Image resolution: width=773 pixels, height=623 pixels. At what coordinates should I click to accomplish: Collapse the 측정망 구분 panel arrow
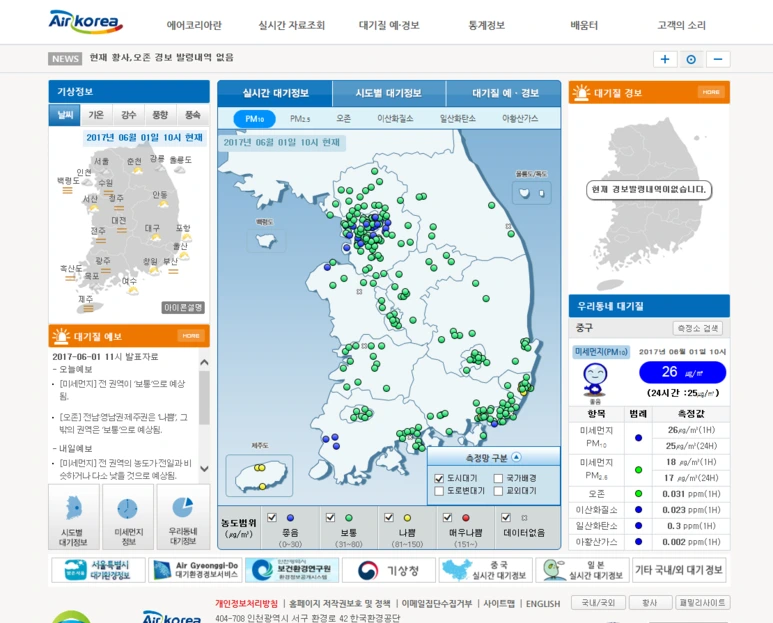(516, 457)
